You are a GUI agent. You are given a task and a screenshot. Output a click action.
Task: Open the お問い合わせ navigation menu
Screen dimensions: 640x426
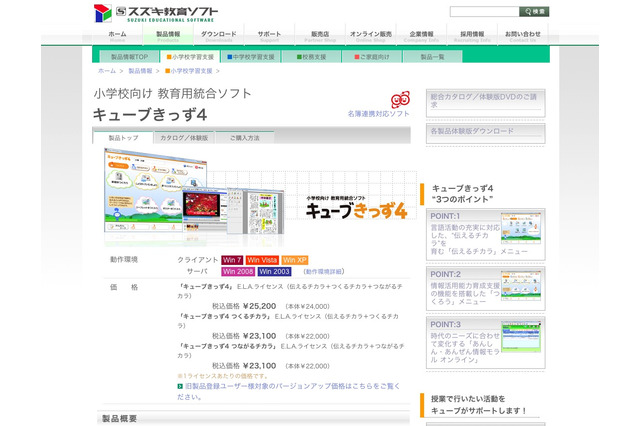(522, 36)
